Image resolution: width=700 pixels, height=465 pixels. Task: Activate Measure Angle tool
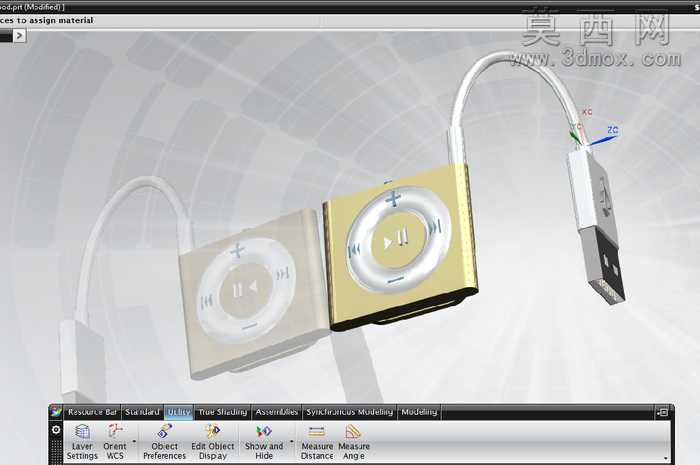pyautogui.click(x=354, y=441)
